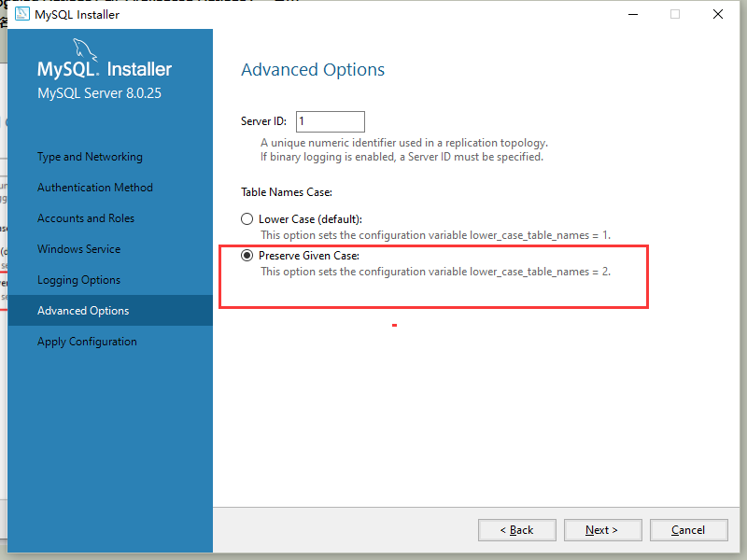This screenshot has height=560, width=747.
Task: Go to Type and Networking step
Action: (x=90, y=157)
